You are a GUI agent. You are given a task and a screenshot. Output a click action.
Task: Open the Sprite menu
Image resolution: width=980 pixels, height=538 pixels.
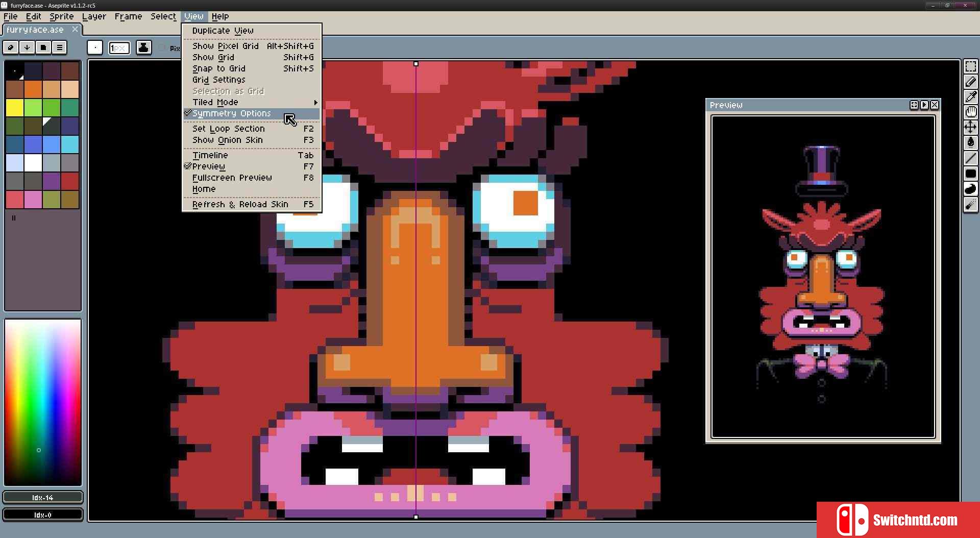point(62,16)
